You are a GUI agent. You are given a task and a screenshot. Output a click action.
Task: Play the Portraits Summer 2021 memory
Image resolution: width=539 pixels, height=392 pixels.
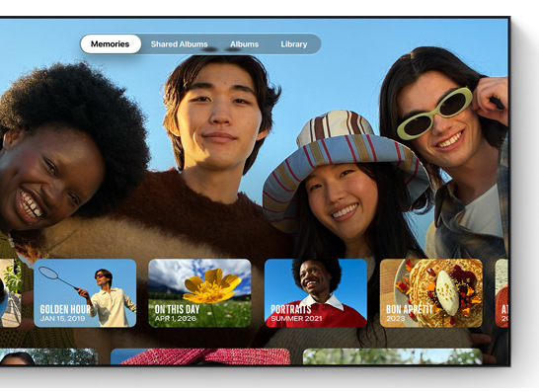click(x=316, y=293)
